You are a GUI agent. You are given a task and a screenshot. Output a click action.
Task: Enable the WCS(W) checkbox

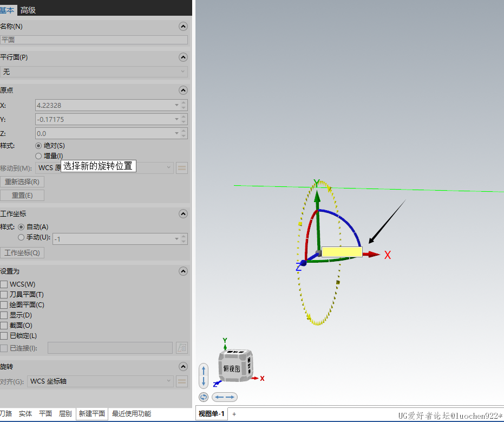4,284
